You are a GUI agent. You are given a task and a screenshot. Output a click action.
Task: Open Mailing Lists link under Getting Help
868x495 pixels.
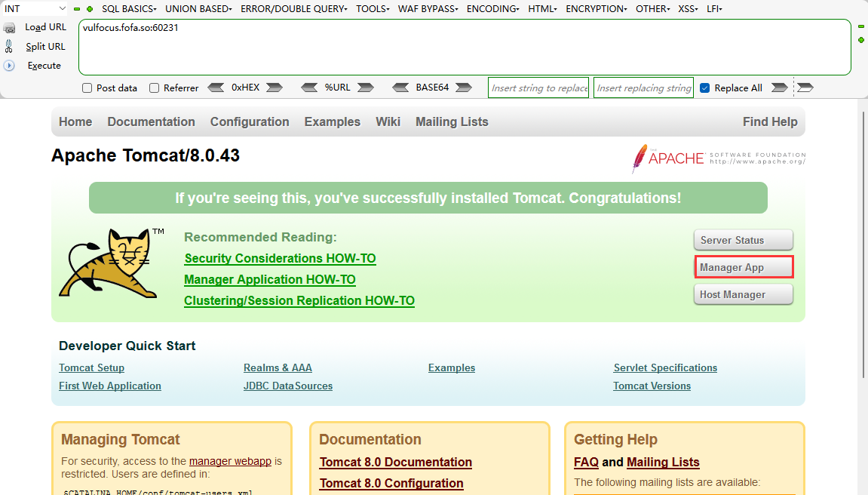click(x=663, y=463)
